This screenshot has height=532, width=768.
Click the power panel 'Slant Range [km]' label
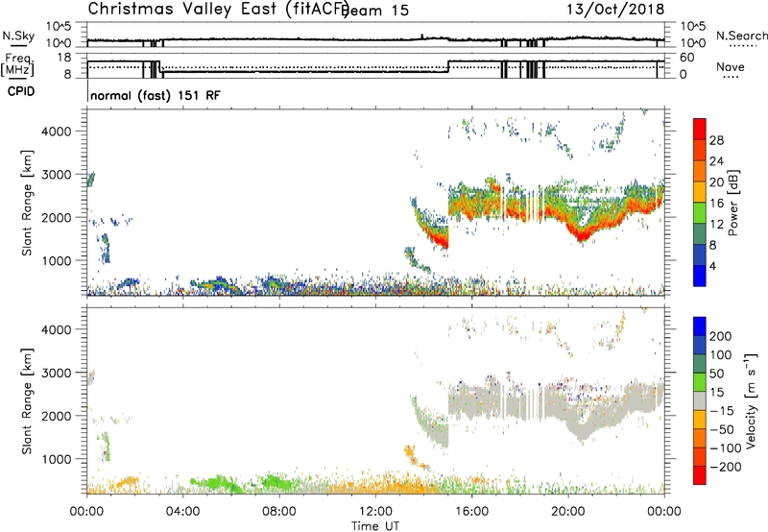[x=27, y=203]
